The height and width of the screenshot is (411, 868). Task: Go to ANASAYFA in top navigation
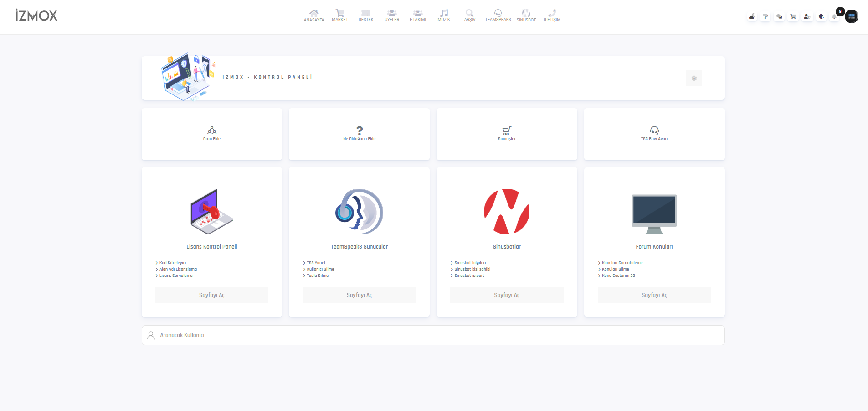point(314,16)
